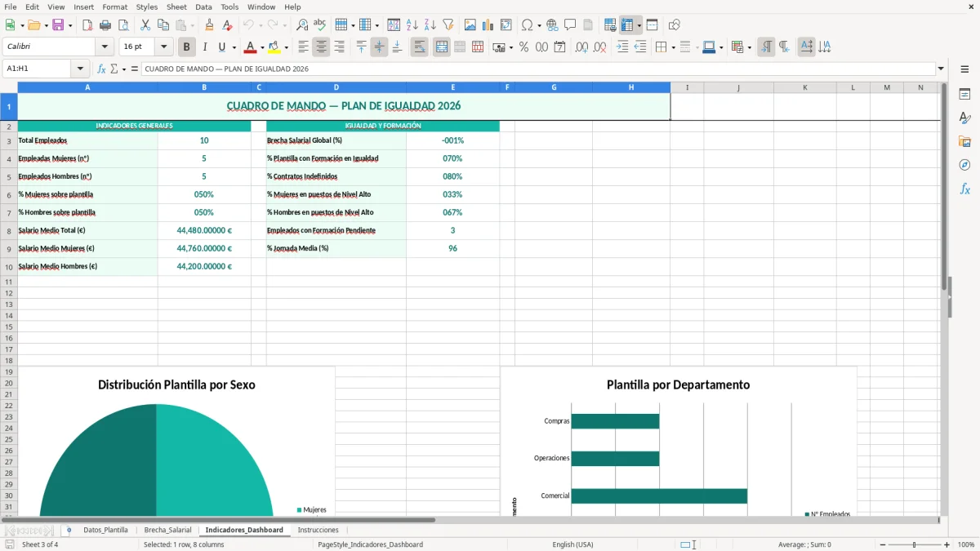Click column header D
Viewport: 980px width, 551px height.
pos(336,87)
